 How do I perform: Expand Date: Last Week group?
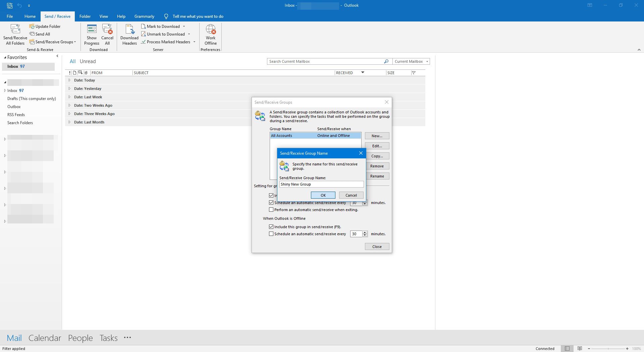69,97
